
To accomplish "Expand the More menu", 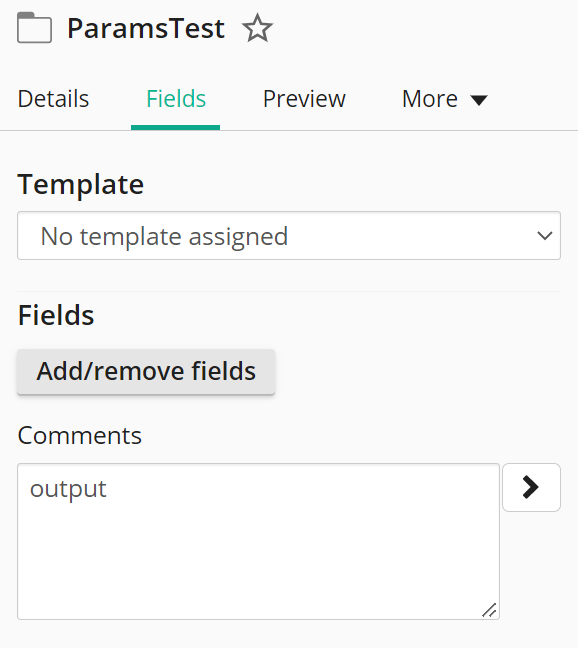I will (445, 99).
